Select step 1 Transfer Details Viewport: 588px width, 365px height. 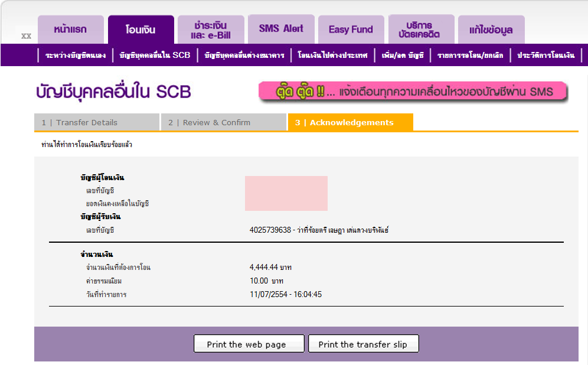pyautogui.click(x=96, y=122)
